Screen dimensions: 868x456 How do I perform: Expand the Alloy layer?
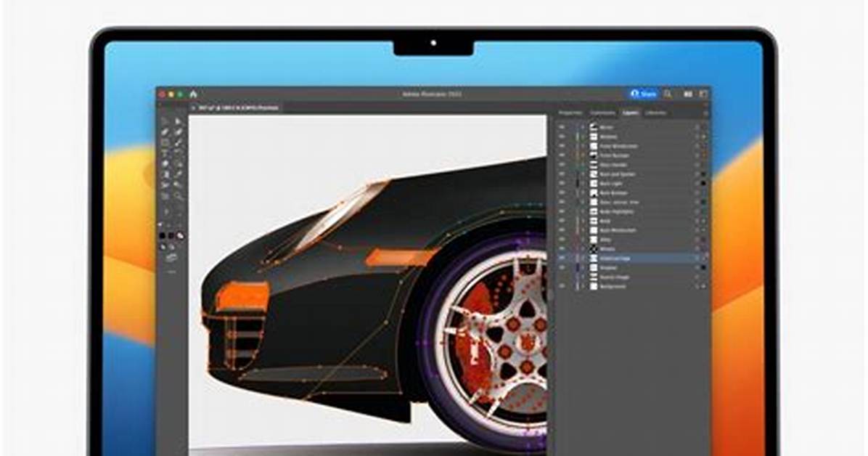click(582, 240)
